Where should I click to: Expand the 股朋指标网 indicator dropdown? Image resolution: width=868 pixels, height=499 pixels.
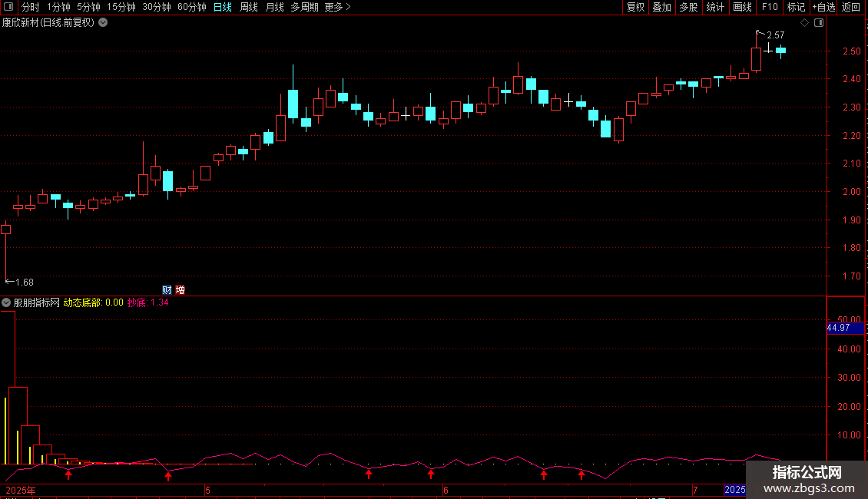[x=6, y=302]
